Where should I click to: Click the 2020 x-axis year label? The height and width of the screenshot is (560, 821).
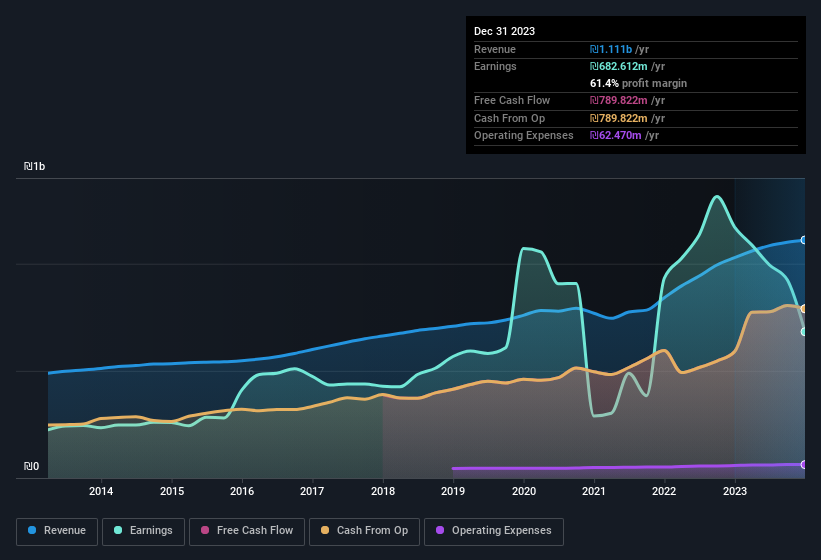coord(523,491)
